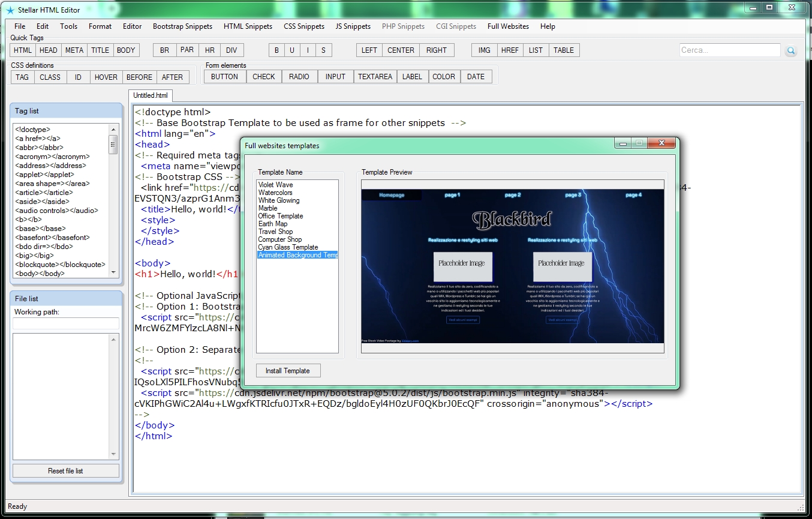The height and width of the screenshot is (519, 812).
Task: Insert a BR line break tag
Action: tap(164, 50)
